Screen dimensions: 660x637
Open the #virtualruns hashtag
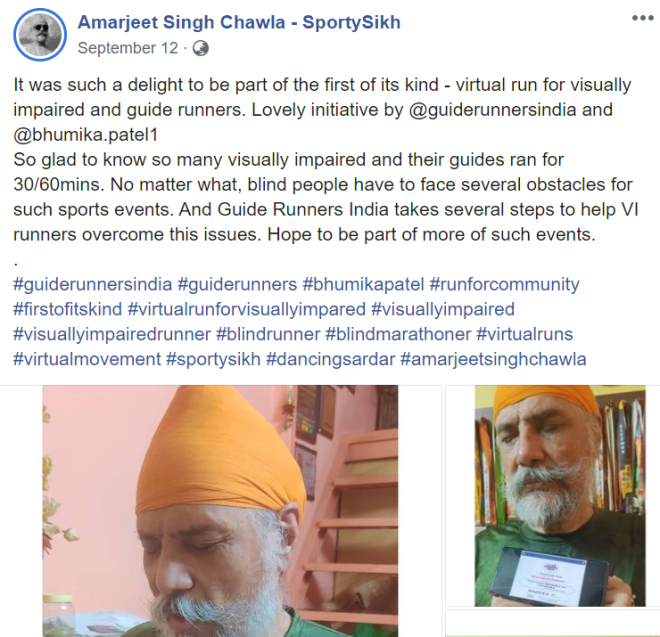(524, 334)
